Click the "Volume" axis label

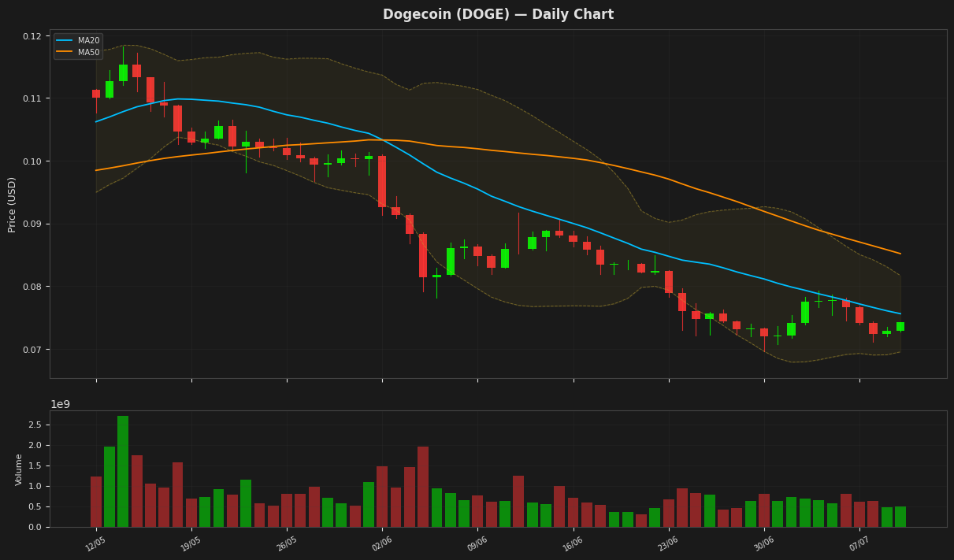click(19, 469)
